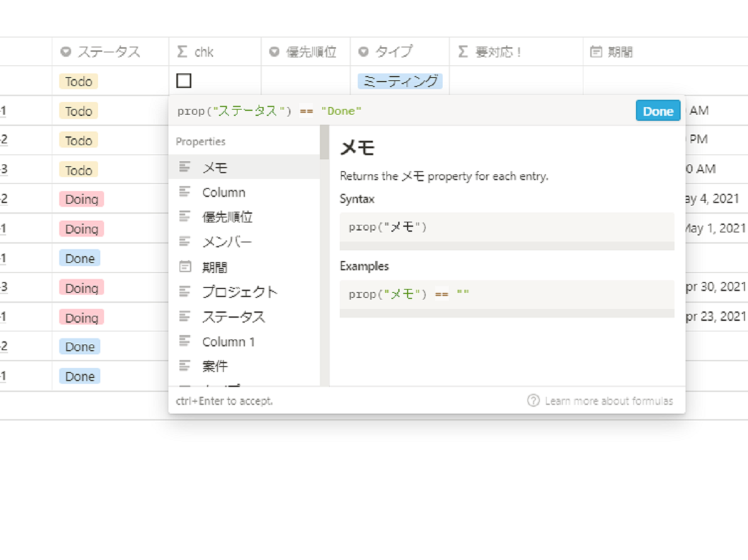Click the date icon beside 期間 property
This screenshot has height=560, width=748.
click(x=185, y=267)
